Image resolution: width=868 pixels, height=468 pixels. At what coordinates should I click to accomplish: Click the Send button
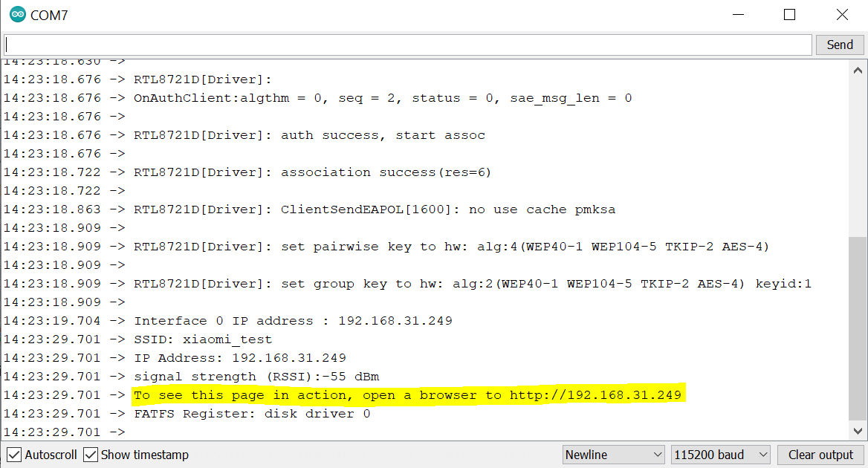(x=840, y=45)
